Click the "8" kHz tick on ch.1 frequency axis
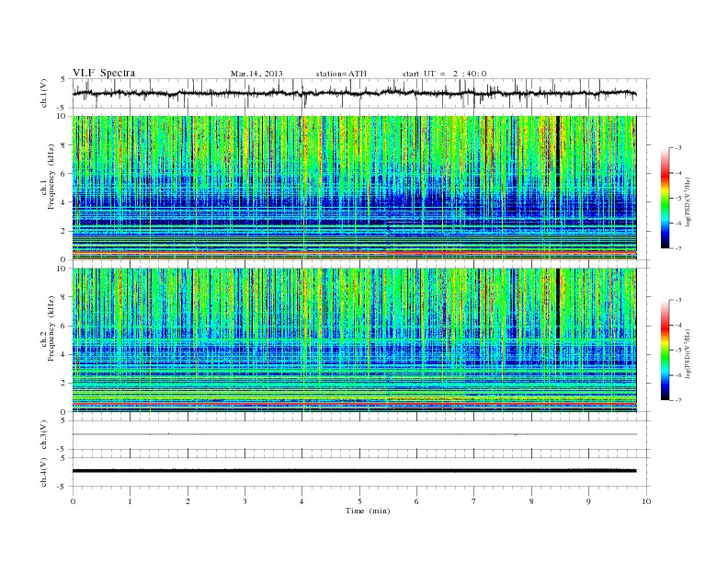Viewport: 728px width, 563px height. [x=63, y=145]
